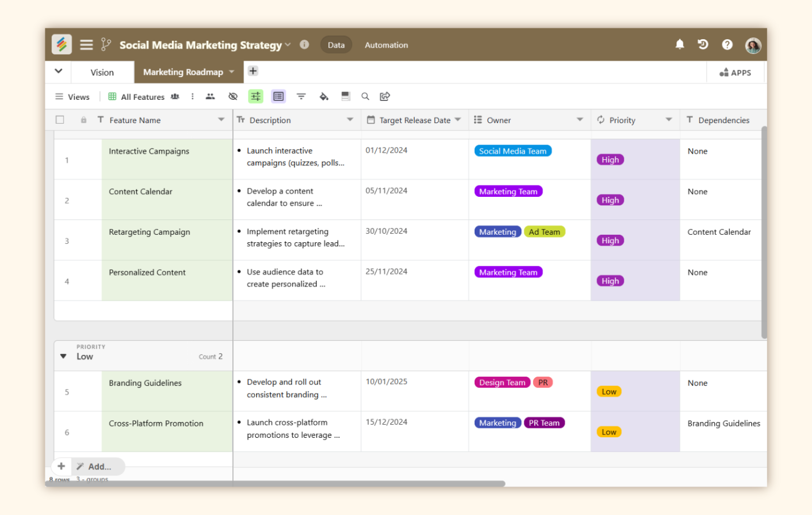Screen dimensions: 812x515
Task: Open the hamburger menu in header
Action: click(x=86, y=45)
